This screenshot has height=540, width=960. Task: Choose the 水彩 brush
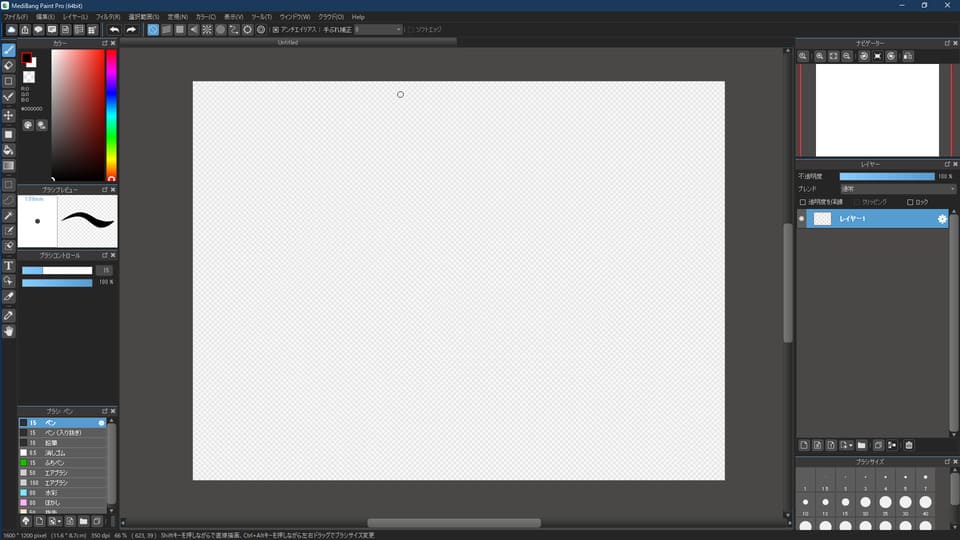pos(62,493)
